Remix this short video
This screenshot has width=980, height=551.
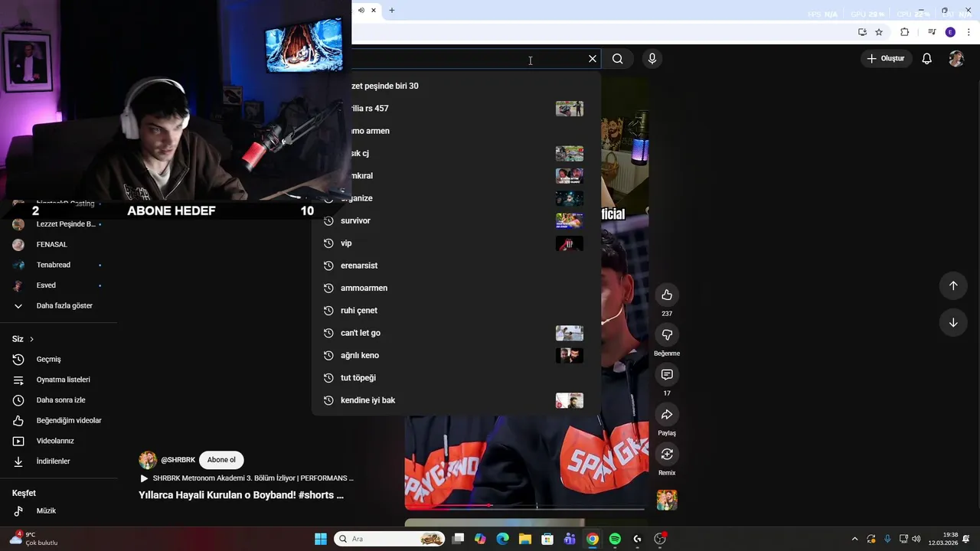coord(667,454)
